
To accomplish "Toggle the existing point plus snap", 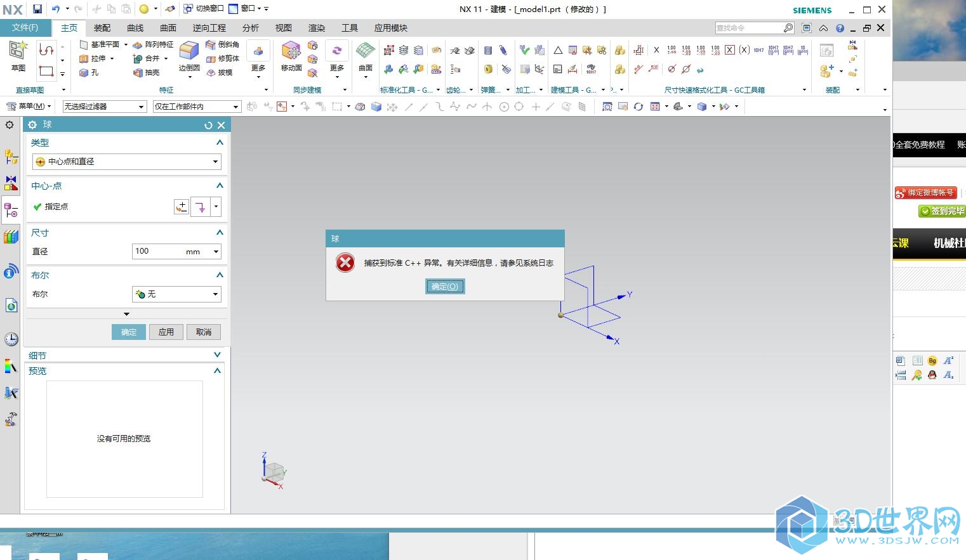I will [x=536, y=107].
